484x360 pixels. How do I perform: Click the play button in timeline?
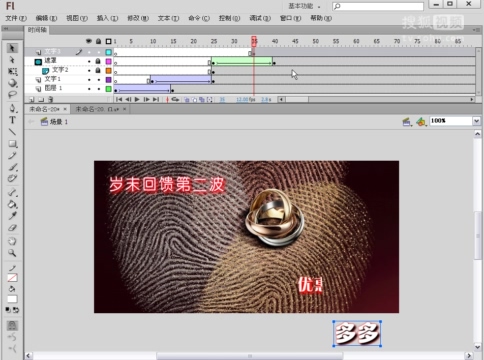click(137, 99)
